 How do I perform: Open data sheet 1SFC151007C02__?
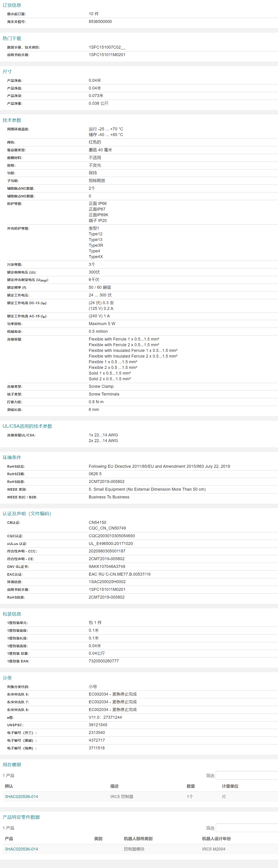point(107,47)
